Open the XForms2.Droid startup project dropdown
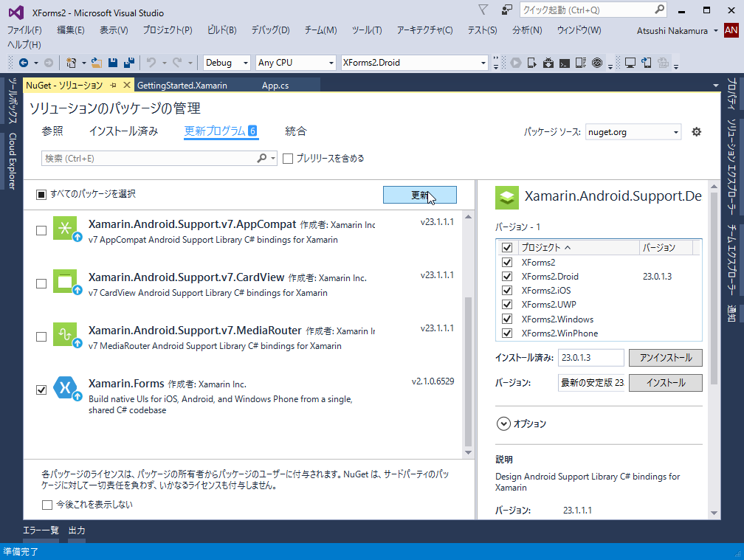 click(x=415, y=63)
